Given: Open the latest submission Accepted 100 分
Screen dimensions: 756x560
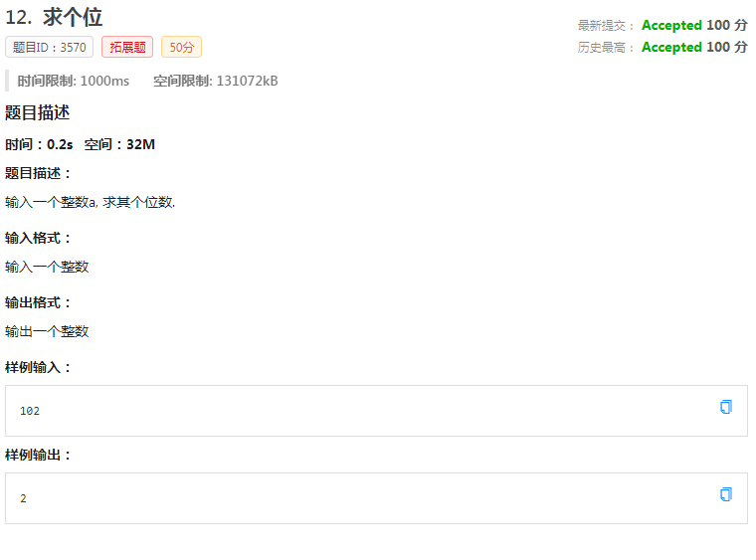Looking at the screenshot, I should 694,25.
